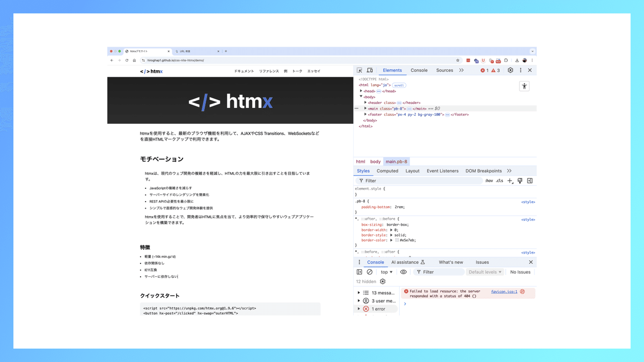Viewport: 644px width, 362px height.
Task: Open the Layout sidebar tab
Action: [x=413, y=171]
